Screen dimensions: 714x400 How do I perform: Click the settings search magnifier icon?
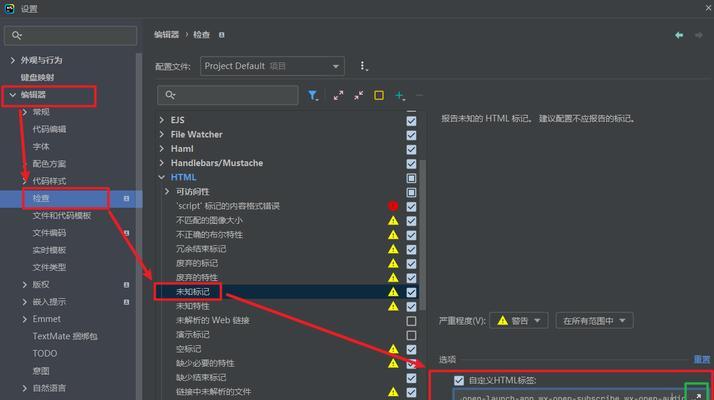pos(17,35)
